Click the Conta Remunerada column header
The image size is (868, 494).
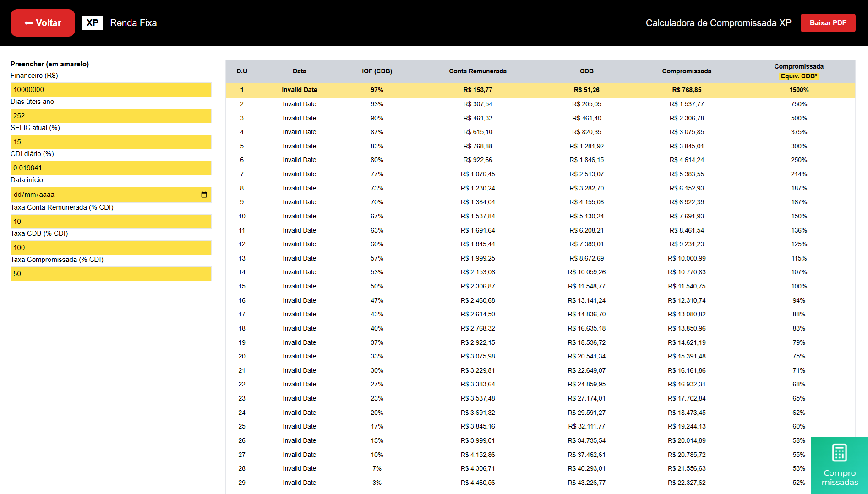click(x=477, y=71)
